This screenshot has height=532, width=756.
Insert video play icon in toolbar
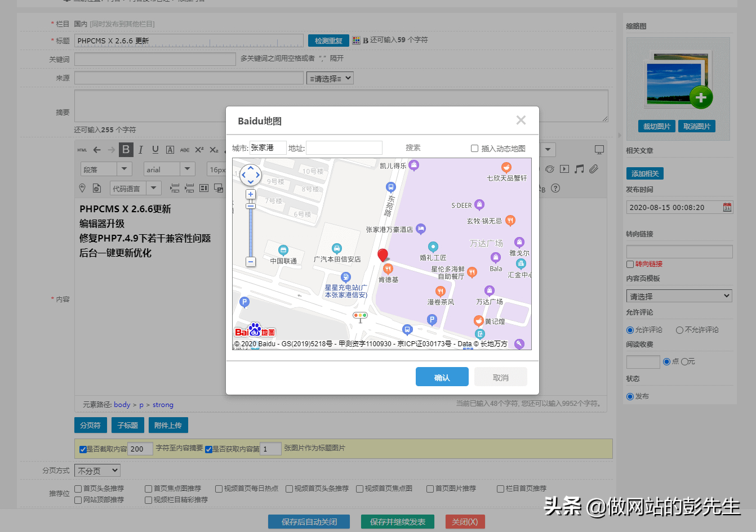tap(564, 169)
